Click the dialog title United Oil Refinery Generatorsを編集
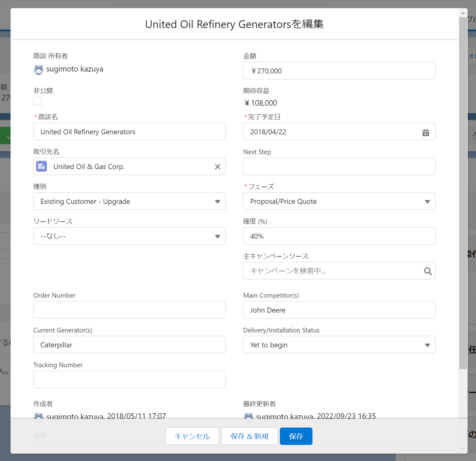The height and width of the screenshot is (461, 476). tap(234, 24)
